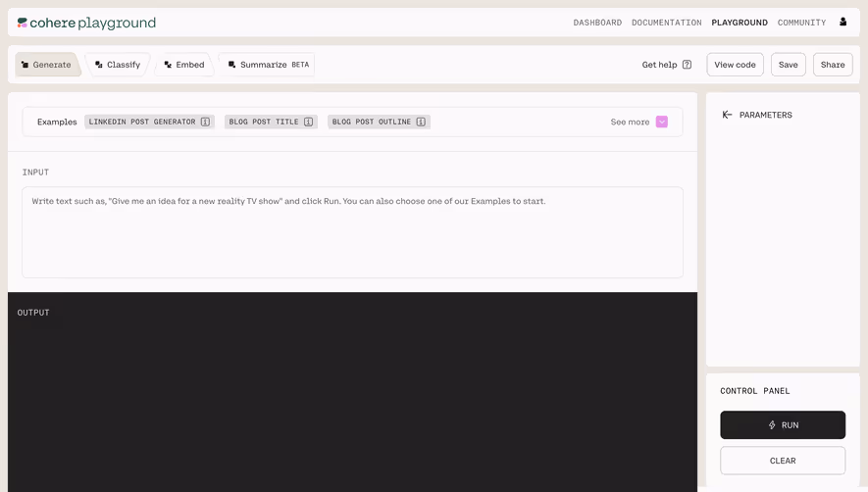
Task: Click the Save button
Action: tap(789, 65)
